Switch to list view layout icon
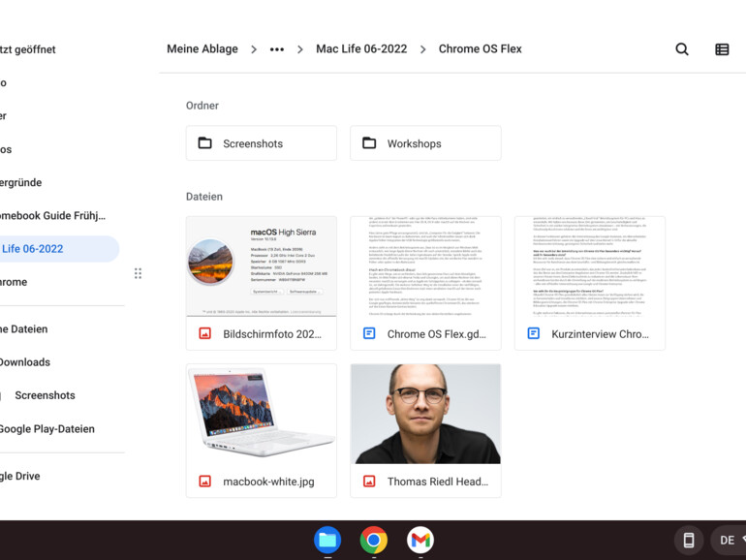 (x=722, y=49)
